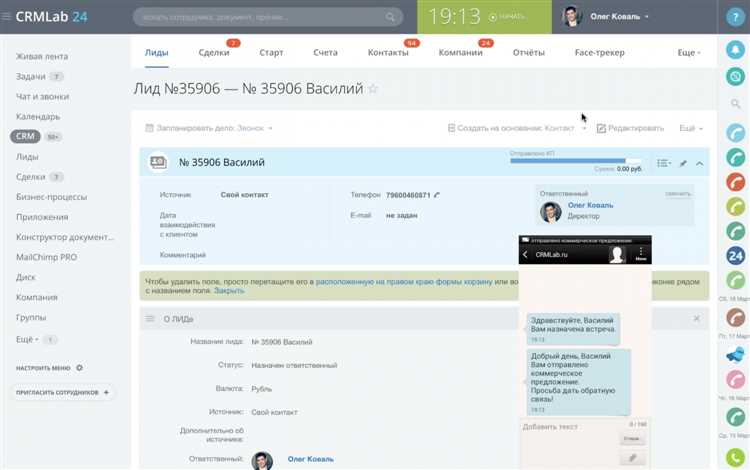Expand the Еще dropdown in the top tabs

tap(689, 53)
